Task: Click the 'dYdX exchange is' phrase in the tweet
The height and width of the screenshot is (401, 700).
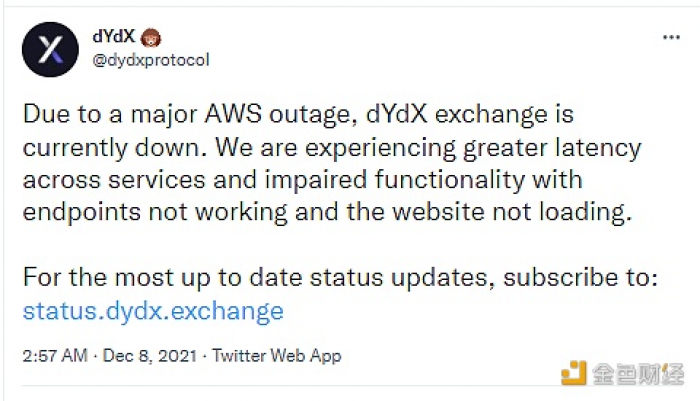Action: point(470,114)
